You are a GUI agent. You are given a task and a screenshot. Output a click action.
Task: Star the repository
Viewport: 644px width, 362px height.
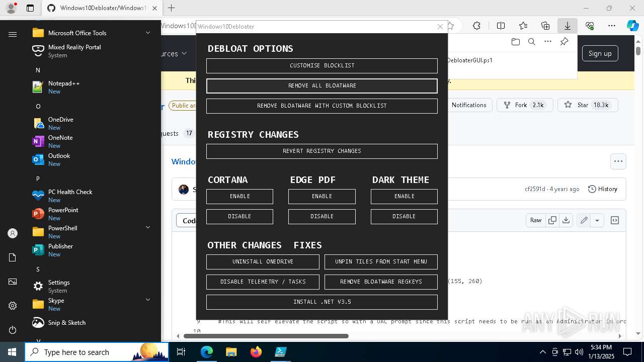[587, 105]
